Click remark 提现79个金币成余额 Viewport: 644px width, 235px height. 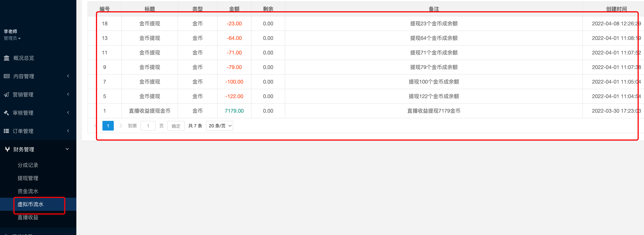(434, 67)
